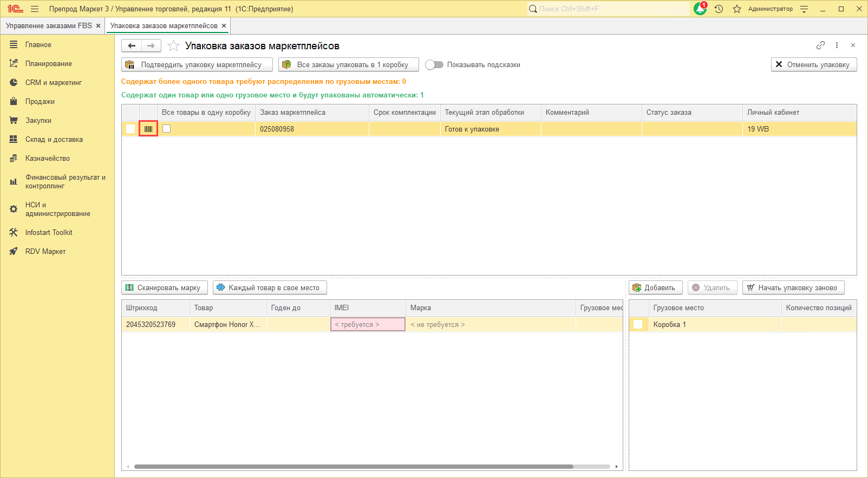The width and height of the screenshot is (868, 478).
Task: Add page to favorites with star icon
Action: tap(173, 46)
